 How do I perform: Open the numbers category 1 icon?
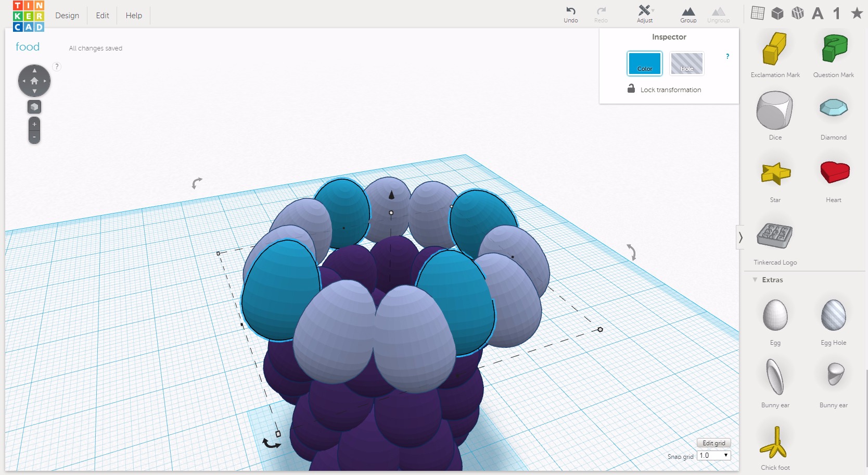837,13
